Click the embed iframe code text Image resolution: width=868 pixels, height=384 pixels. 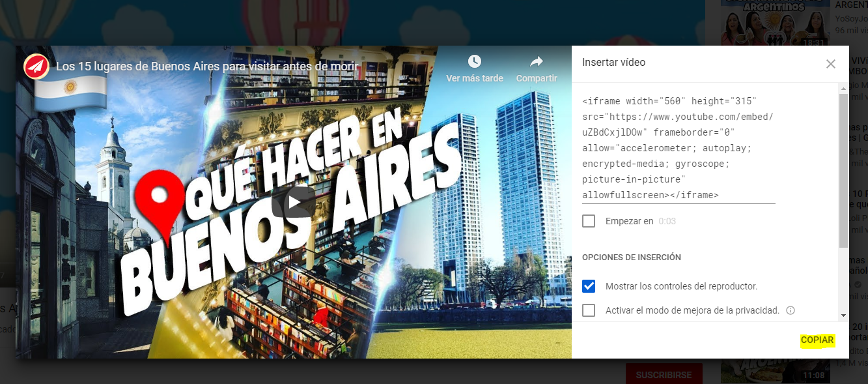point(679,148)
